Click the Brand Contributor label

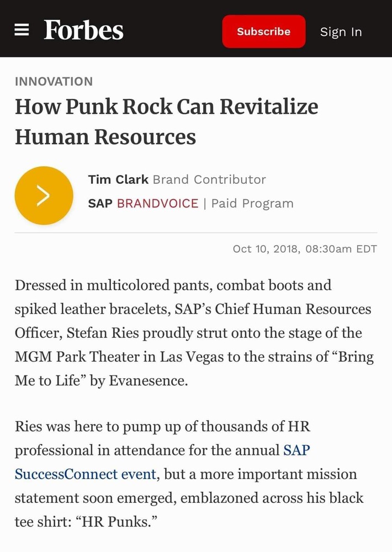click(x=209, y=179)
